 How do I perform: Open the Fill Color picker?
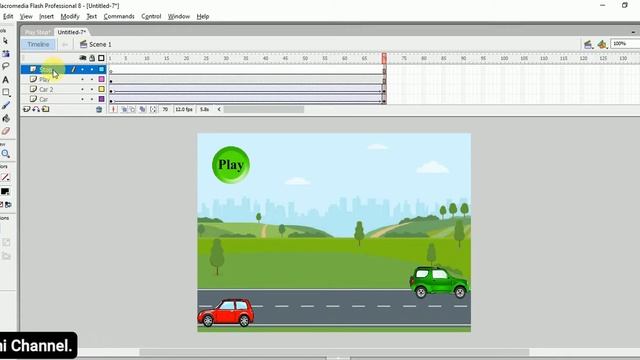coord(5,191)
